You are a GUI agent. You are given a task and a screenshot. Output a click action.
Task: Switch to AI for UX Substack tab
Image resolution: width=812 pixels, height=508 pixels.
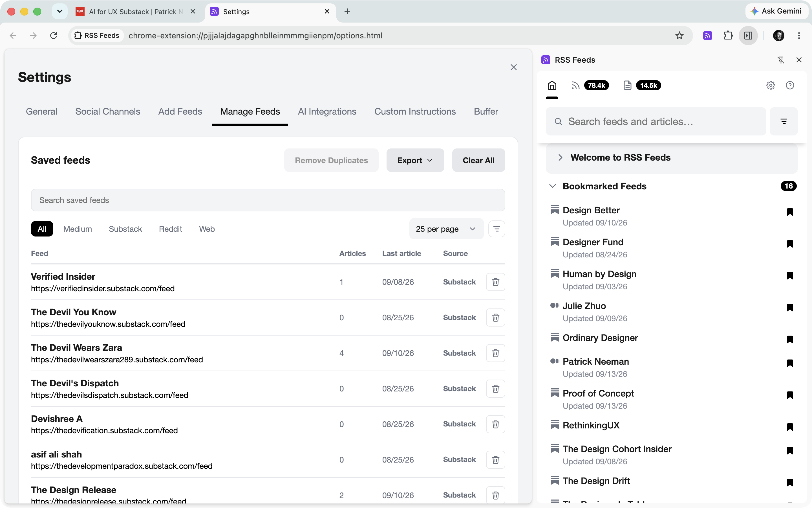coord(136,11)
